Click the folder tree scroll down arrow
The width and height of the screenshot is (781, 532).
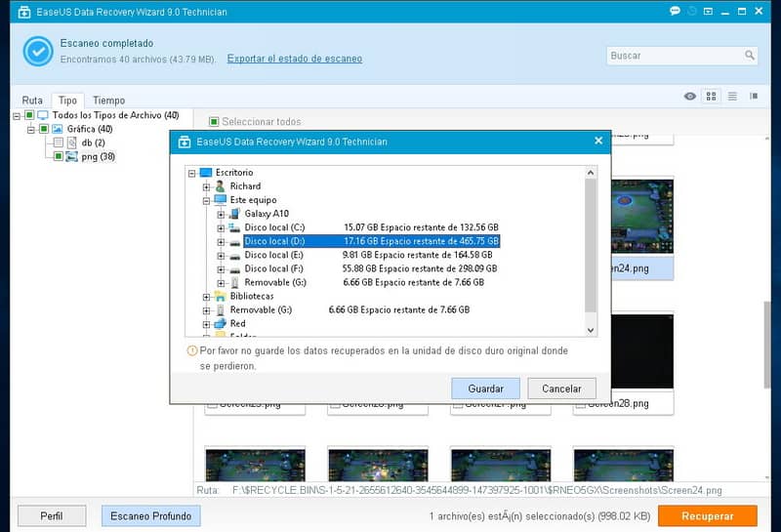tap(591, 330)
